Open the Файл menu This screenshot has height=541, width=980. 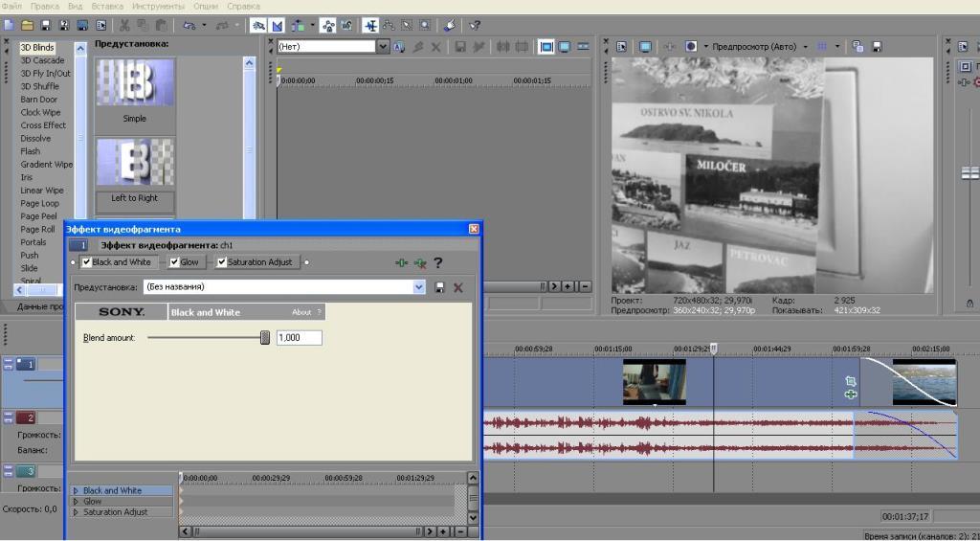tap(12, 6)
